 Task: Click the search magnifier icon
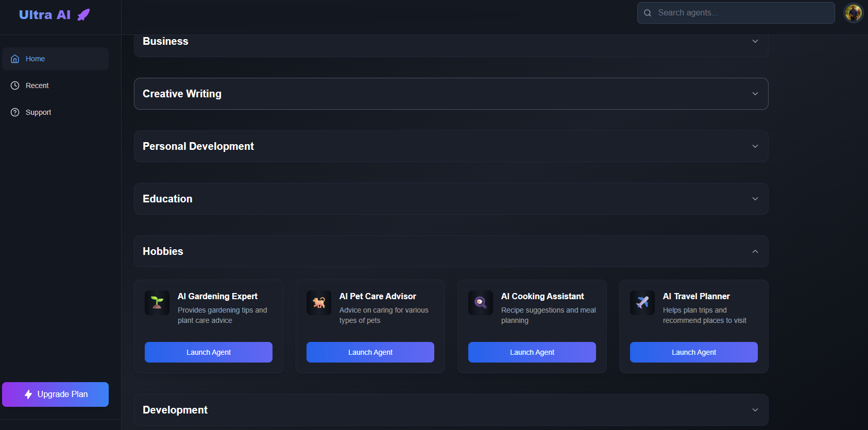tap(648, 13)
